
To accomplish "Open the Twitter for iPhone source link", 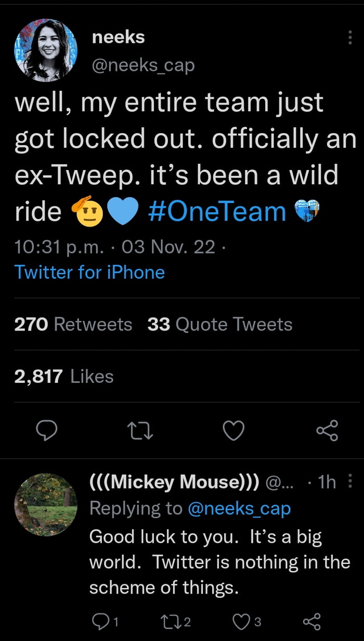I will pos(89,272).
